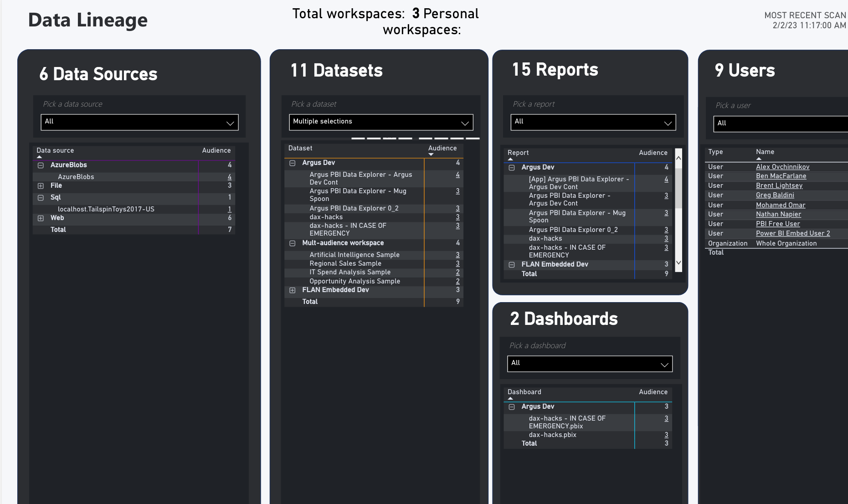This screenshot has width=848, height=504.
Task: Collapse FLAN Embedded Dev in Reports table
Action: (512, 265)
